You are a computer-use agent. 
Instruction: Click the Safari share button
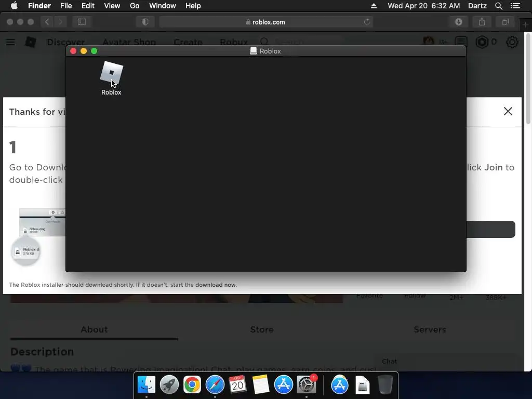(x=482, y=22)
